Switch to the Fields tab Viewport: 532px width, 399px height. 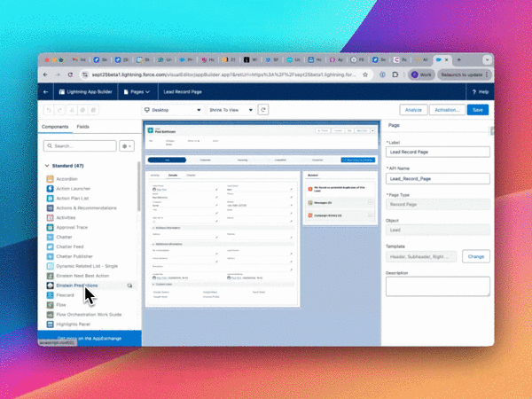[x=82, y=127]
